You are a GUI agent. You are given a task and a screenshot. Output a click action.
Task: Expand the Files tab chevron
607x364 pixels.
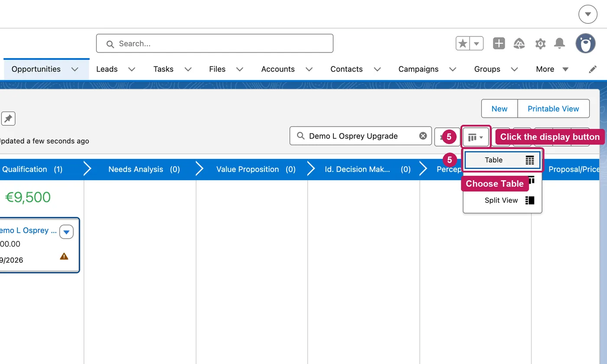coord(239,69)
